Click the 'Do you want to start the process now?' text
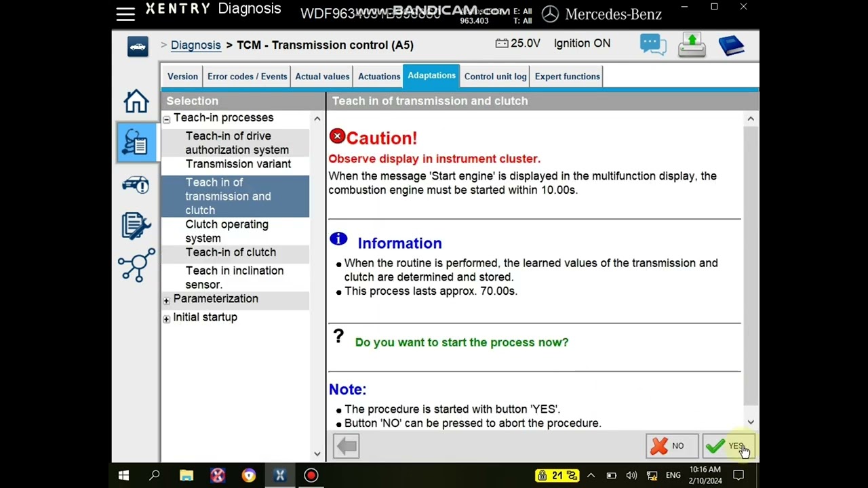The width and height of the screenshot is (868, 488). click(462, 342)
